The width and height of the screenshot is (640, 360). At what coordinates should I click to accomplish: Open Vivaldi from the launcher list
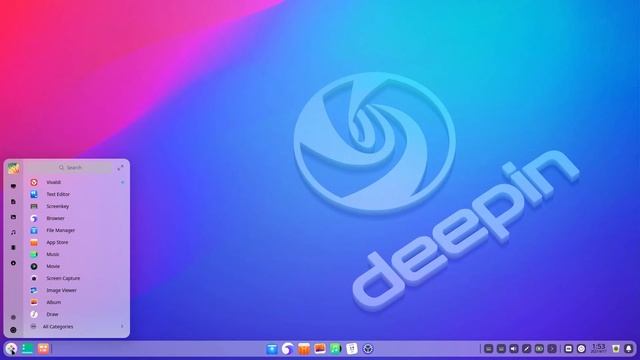[x=76, y=182]
